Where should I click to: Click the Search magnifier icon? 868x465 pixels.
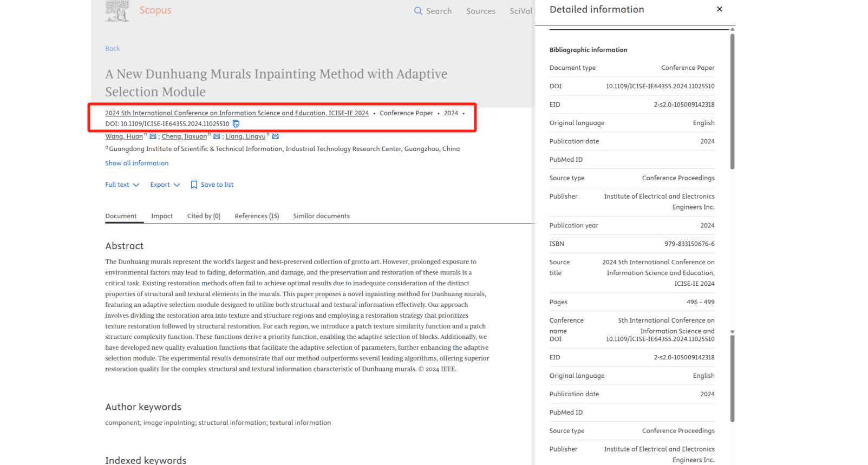pos(418,11)
